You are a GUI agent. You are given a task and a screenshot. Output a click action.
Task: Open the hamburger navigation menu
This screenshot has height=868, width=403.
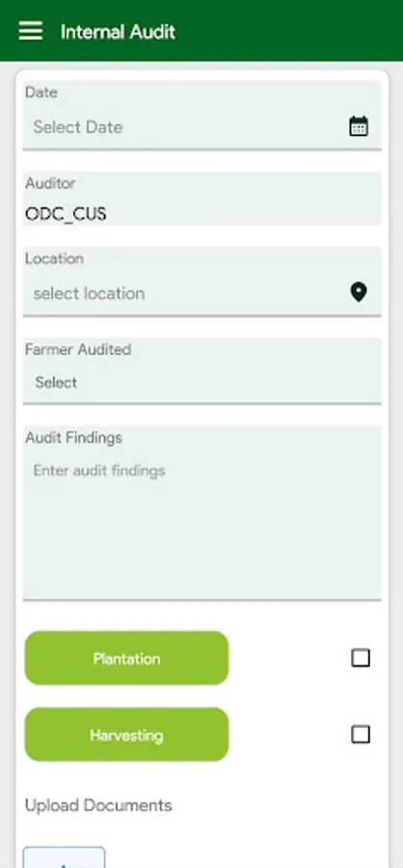[31, 31]
